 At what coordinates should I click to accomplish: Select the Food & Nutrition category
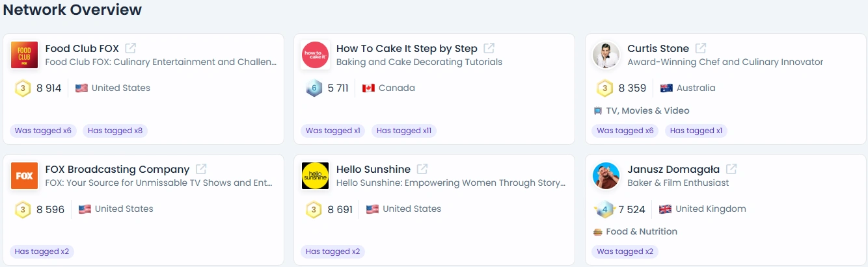(635, 231)
